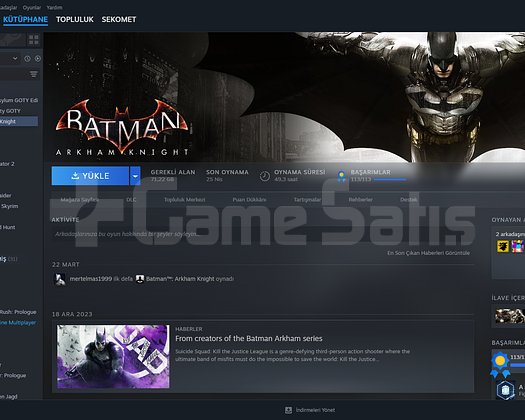Click mertelmas1999's avatar in activity feed
The height and width of the screenshot is (420, 525).
pos(60,279)
